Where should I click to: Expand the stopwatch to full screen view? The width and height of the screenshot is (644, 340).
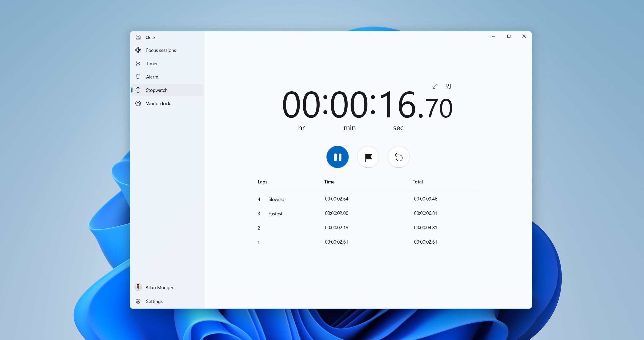click(x=434, y=86)
